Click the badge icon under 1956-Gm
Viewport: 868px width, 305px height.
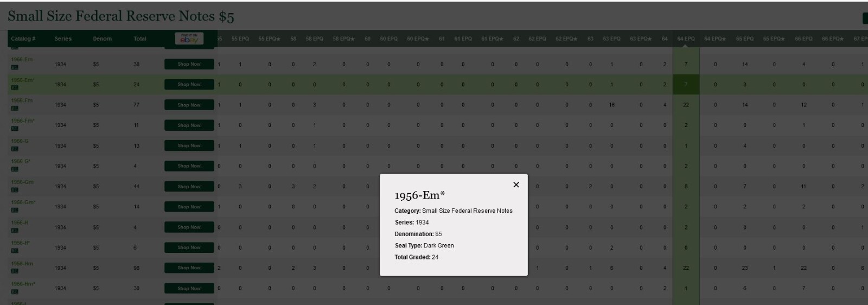coord(15,190)
